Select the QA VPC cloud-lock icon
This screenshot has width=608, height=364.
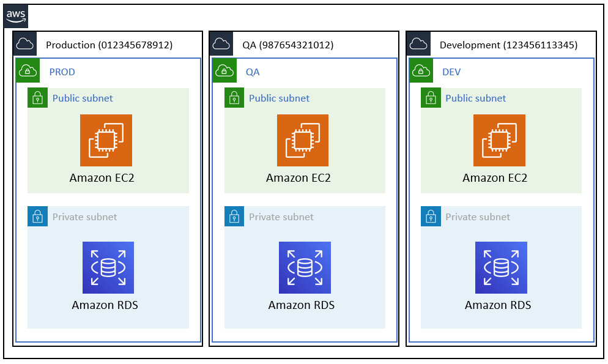[x=224, y=70]
